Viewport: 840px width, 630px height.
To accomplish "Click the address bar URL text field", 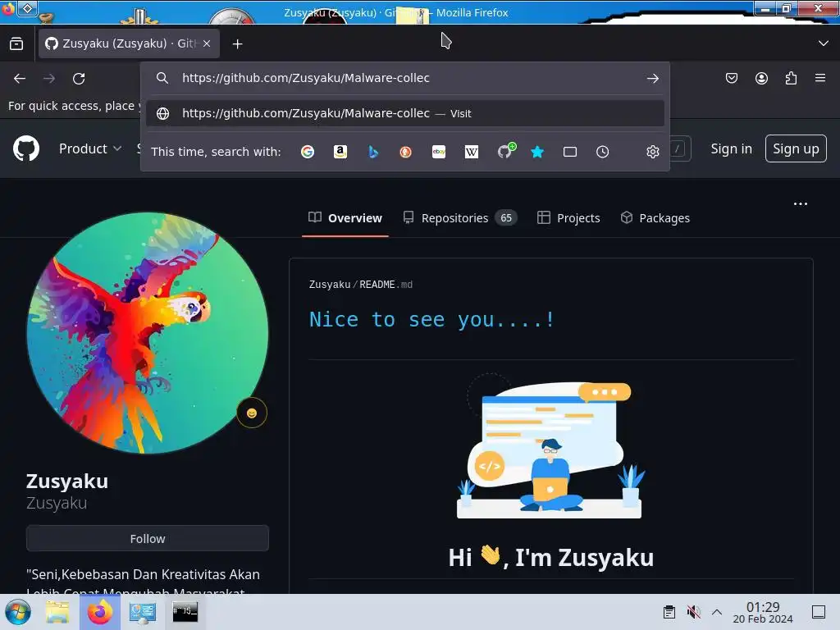I will pos(407,78).
